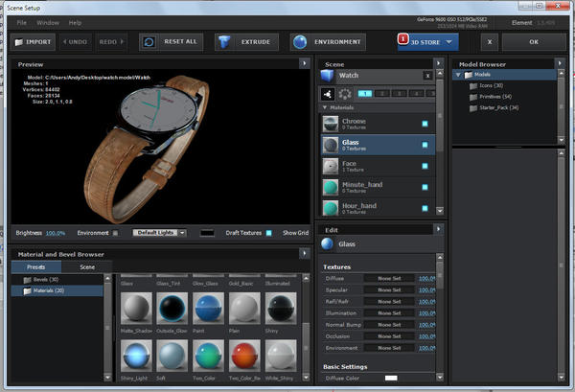Pick the red Two_Color_Ra material preset
The image size is (575, 392).
[244, 356]
